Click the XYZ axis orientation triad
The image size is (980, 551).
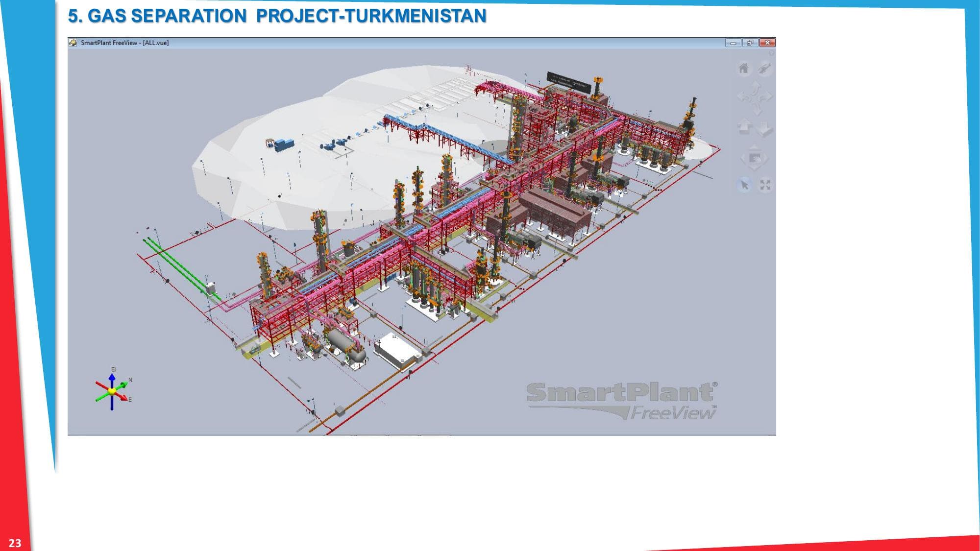point(113,390)
